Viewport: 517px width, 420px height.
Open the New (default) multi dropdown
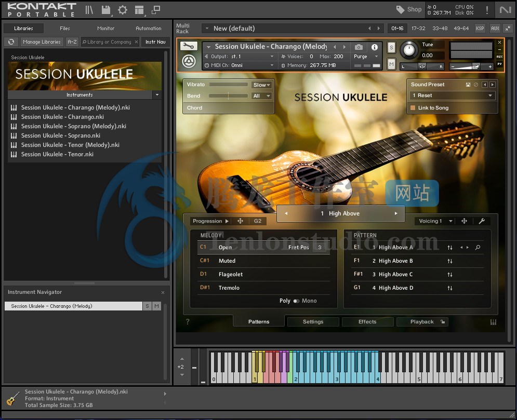[x=293, y=29]
